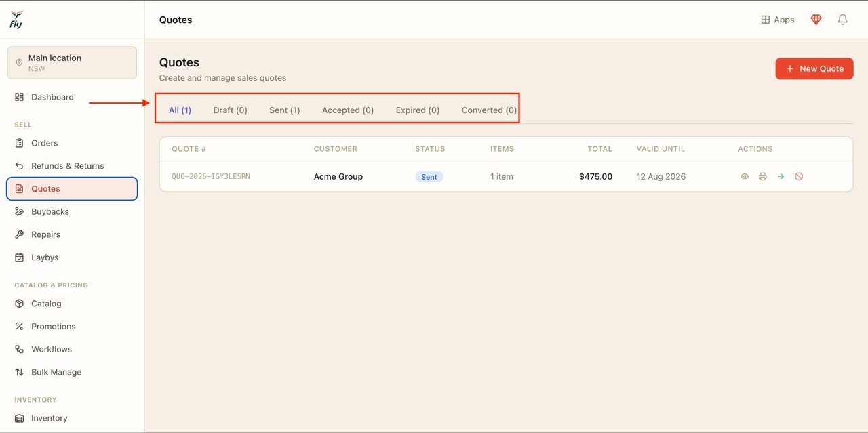Screen dimensions: 868x433
Task: Click the Catalog box icon
Action: click(x=19, y=304)
